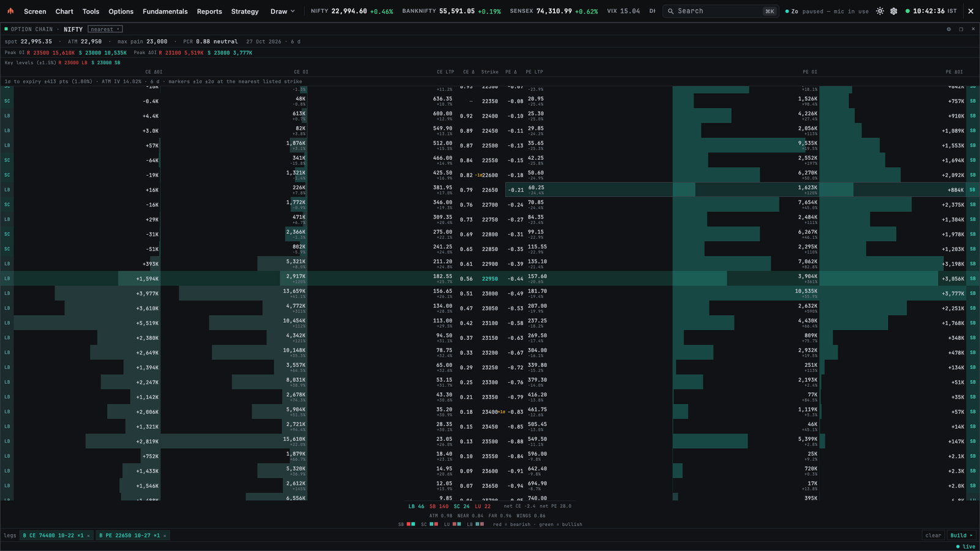Focus the Search input field
980x551 pixels.
721,11
